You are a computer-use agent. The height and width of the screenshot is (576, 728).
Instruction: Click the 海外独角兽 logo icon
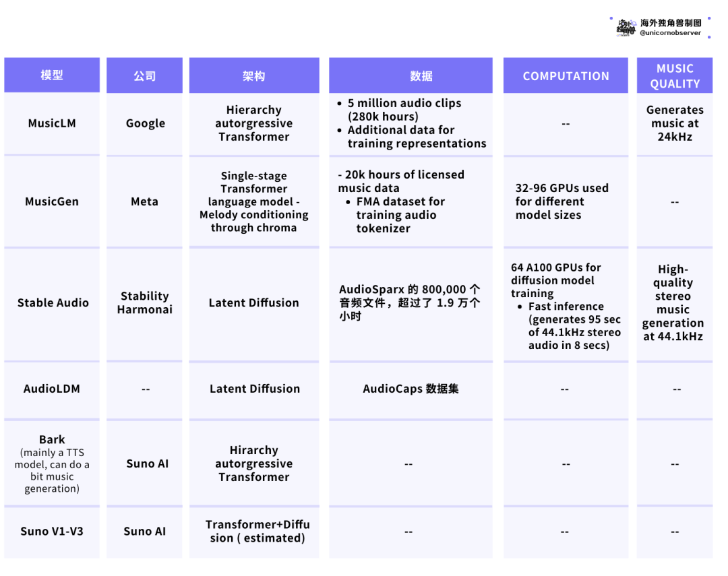[x=626, y=28]
